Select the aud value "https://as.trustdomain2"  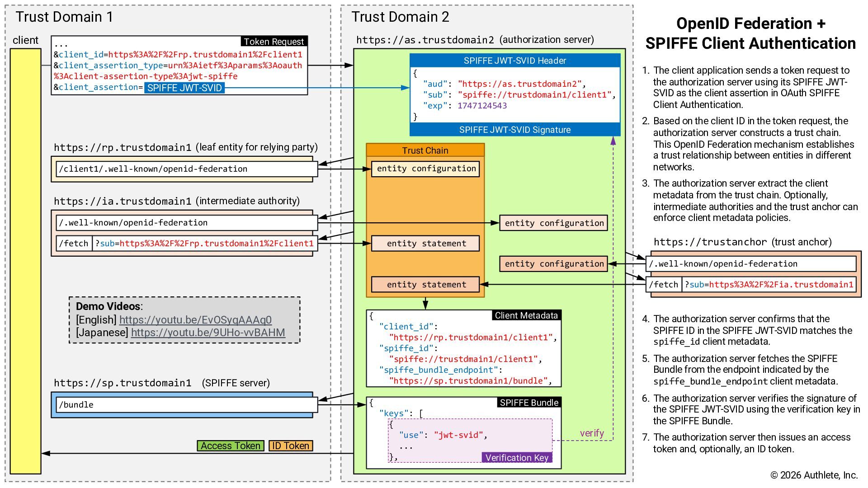520,84
